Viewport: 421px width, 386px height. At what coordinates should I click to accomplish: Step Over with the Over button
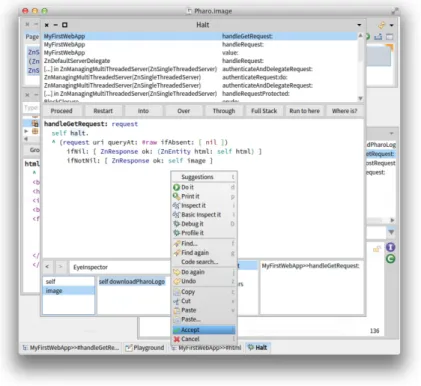(x=184, y=111)
